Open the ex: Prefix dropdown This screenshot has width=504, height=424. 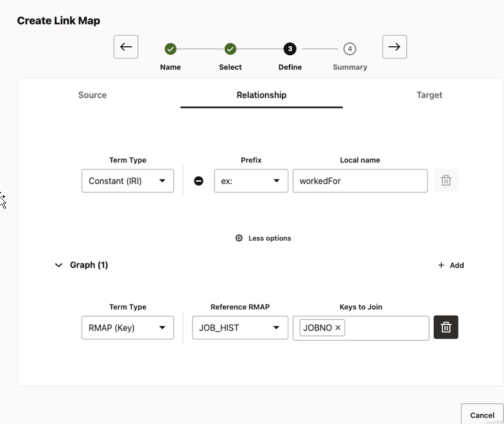(251, 181)
